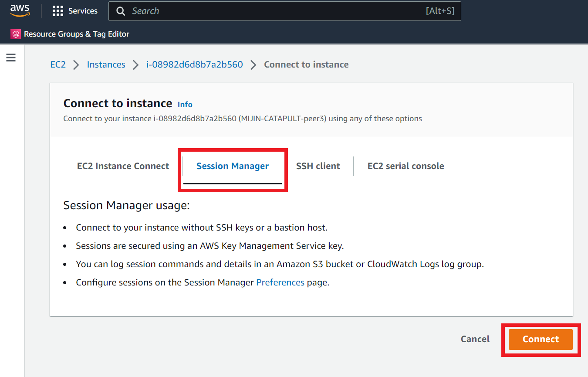
Task: Click the MIJIN-CATAPULT-peer3 description text
Action: [x=243, y=119]
